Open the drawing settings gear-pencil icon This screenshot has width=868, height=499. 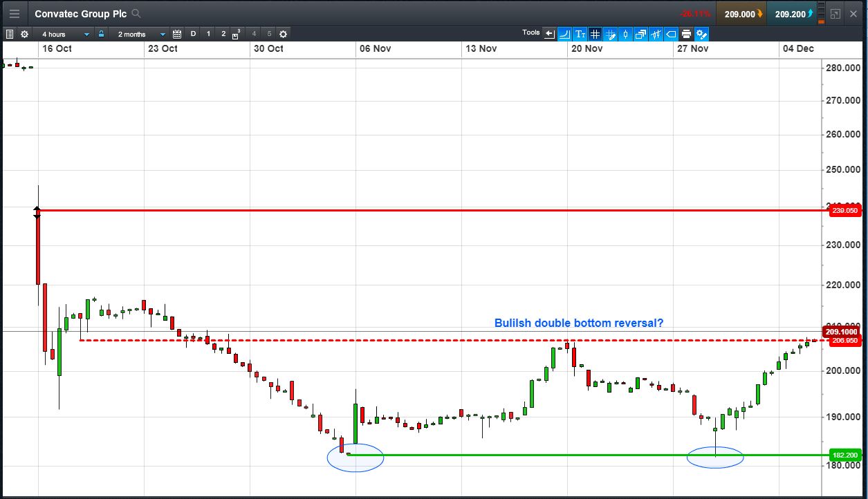coord(701,34)
